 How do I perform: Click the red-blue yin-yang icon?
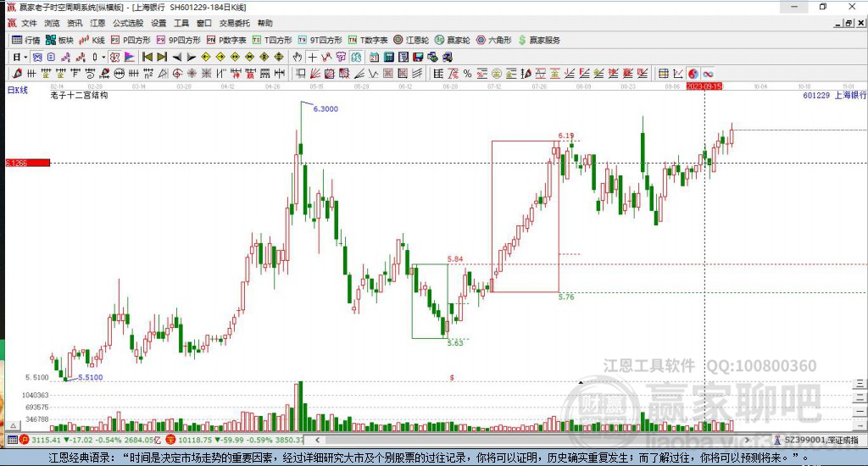[x=693, y=74]
